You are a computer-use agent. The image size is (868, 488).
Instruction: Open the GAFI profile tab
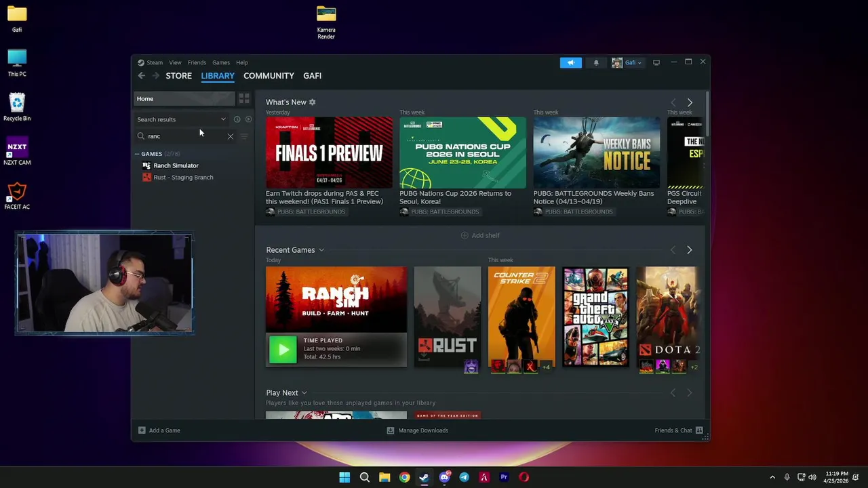click(x=313, y=76)
